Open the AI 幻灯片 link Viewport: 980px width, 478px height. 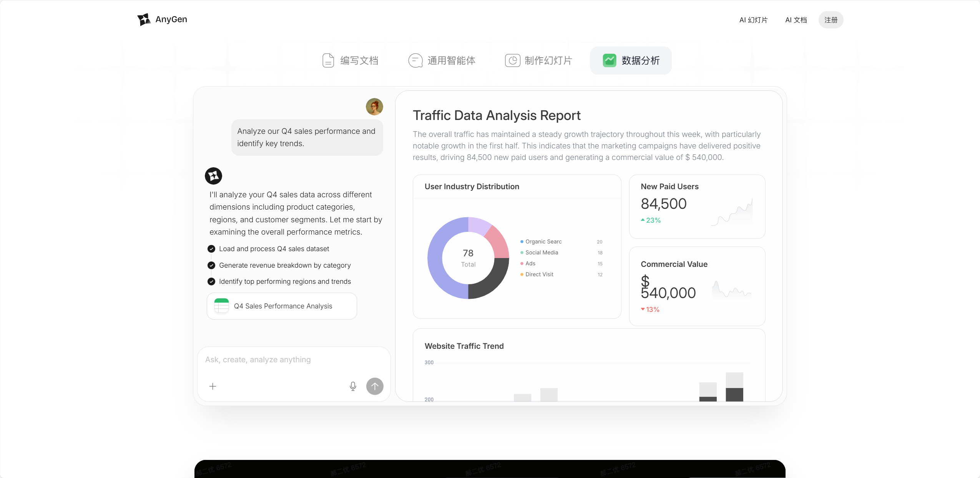click(753, 20)
